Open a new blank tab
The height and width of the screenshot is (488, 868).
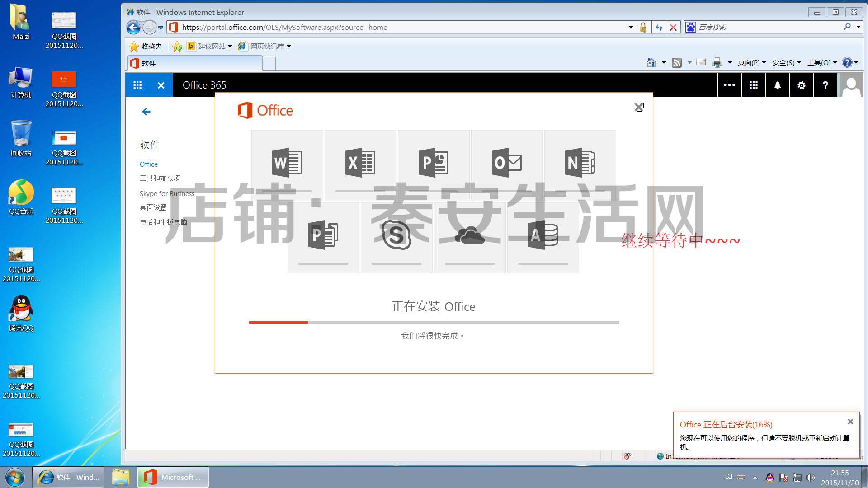pyautogui.click(x=269, y=64)
